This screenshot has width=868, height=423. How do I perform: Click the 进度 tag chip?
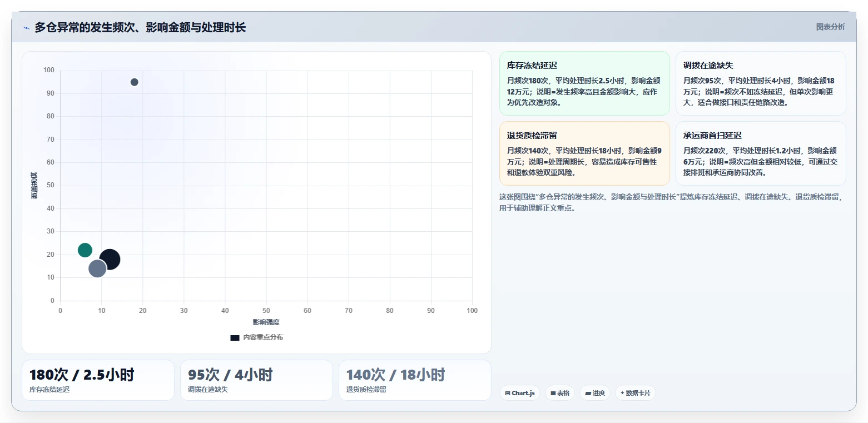click(x=595, y=393)
